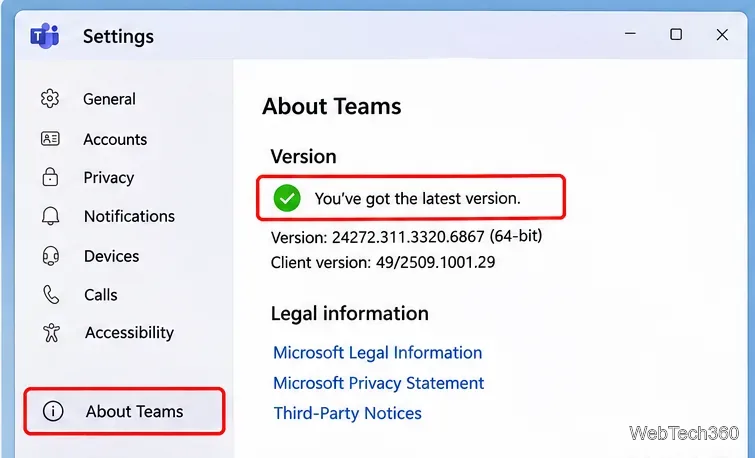Open the Microsoft Legal Information link
The width and height of the screenshot is (755, 458).
coord(378,353)
